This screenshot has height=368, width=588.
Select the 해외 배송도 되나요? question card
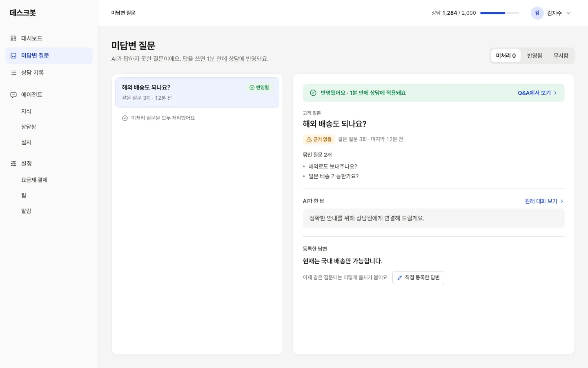pyautogui.click(x=197, y=92)
